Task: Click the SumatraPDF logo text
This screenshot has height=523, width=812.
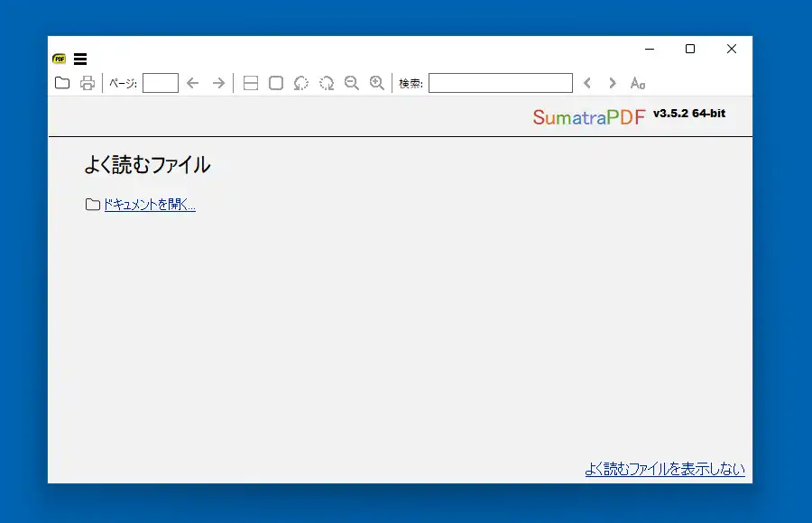Action: pos(589,117)
